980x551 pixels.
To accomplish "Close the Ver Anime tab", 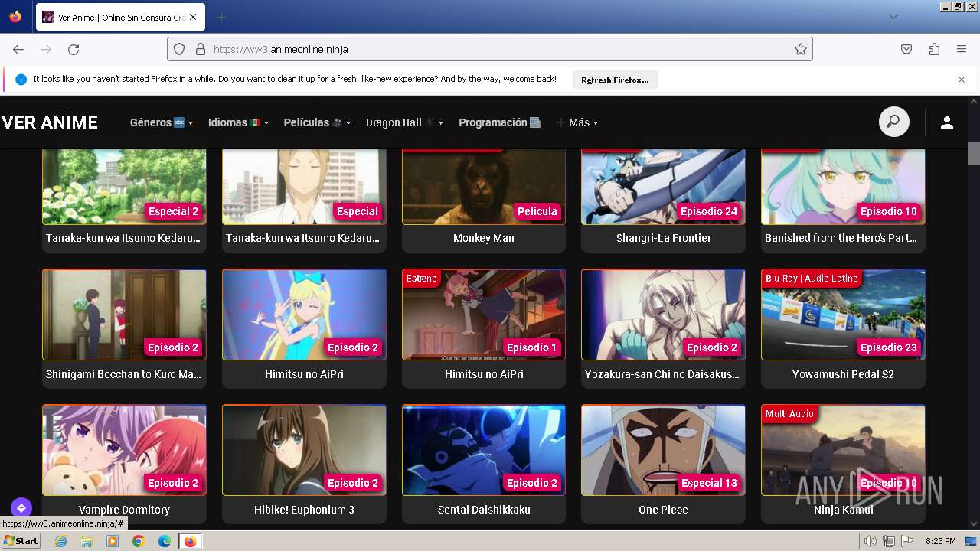I will click(x=193, y=17).
